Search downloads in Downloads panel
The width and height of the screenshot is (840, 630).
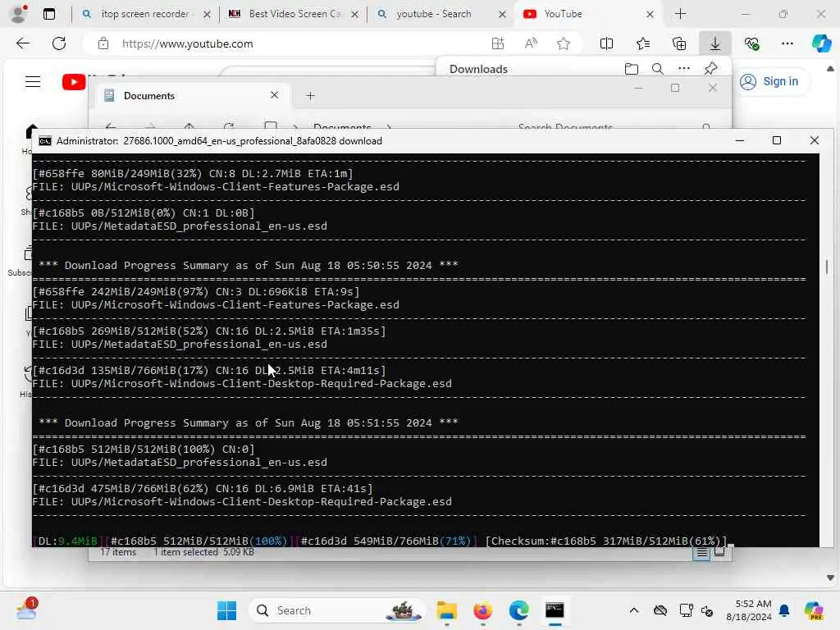click(657, 69)
